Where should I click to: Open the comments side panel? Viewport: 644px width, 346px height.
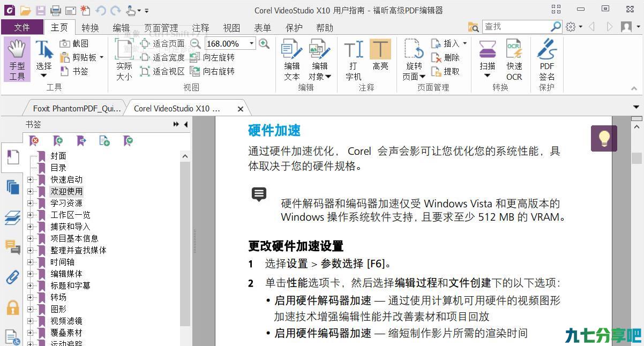(12, 247)
